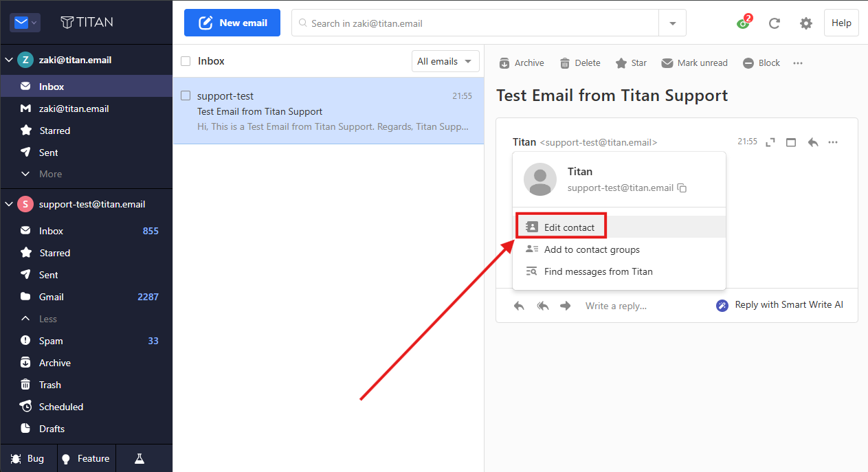
Task: Click the reply arrow beside Write a reply
Action: (519, 306)
